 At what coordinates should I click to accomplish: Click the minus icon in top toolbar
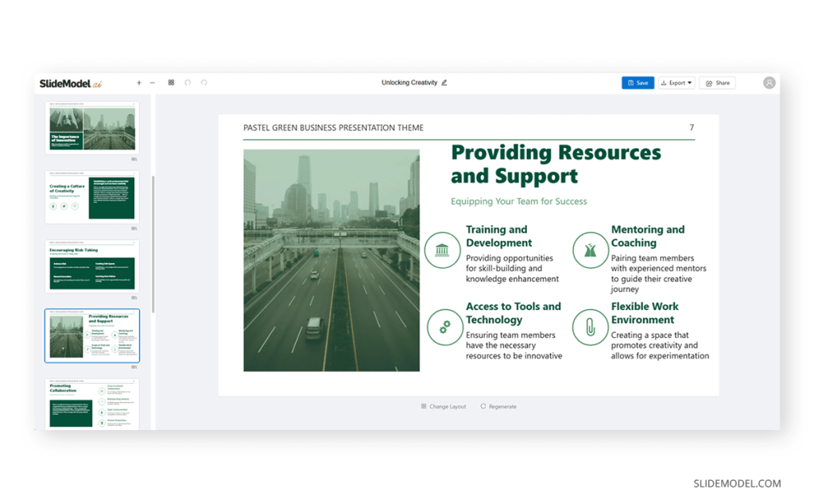click(153, 83)
